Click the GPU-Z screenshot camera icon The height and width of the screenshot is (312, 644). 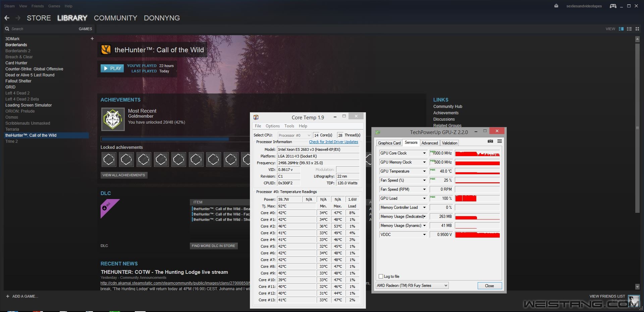tap(490, 141)
